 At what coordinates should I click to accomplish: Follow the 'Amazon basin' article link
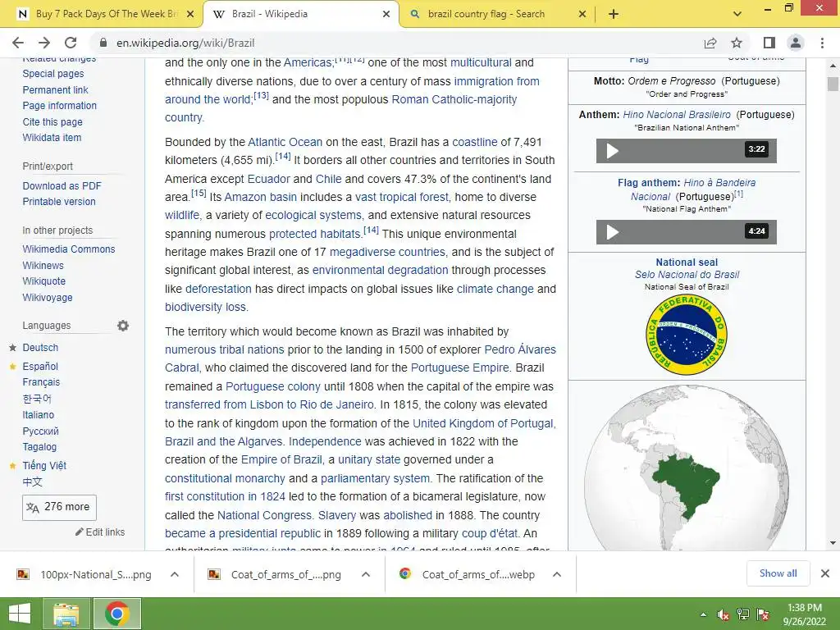pos(260,197)
